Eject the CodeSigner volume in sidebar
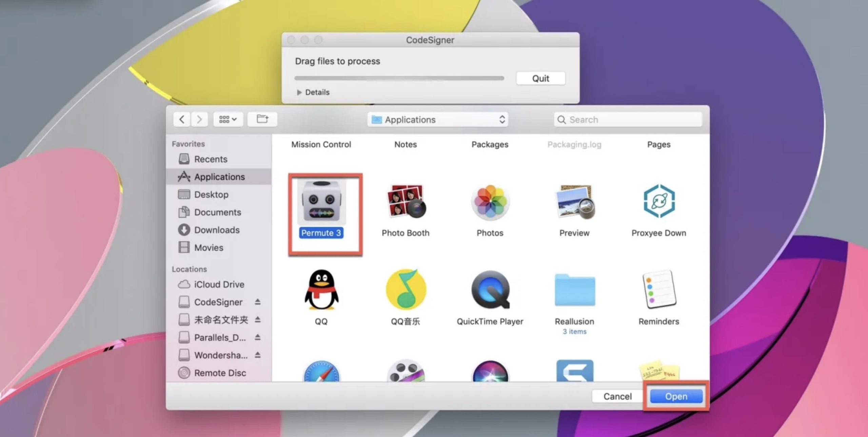 258,302
